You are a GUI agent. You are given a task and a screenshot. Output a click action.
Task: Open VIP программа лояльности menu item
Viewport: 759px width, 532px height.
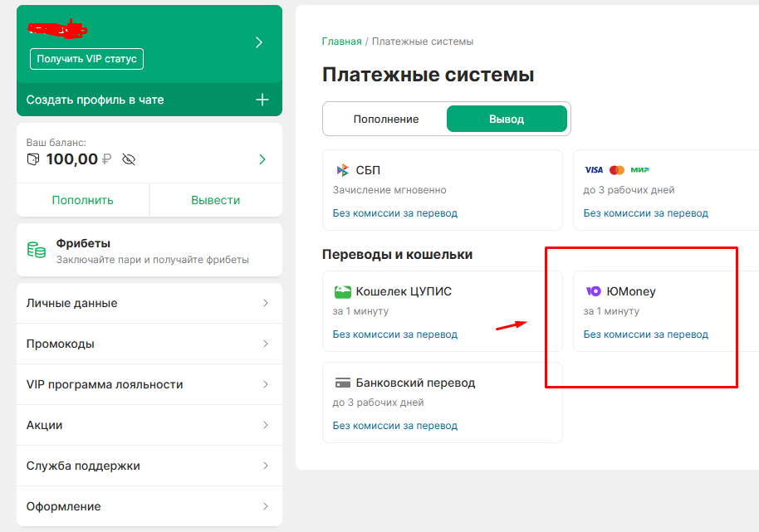(149, 384)
